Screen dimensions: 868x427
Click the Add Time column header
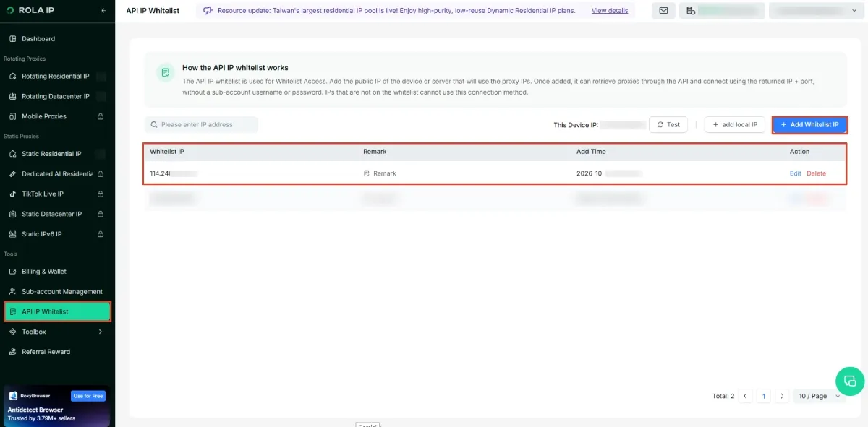pos(591,152)
